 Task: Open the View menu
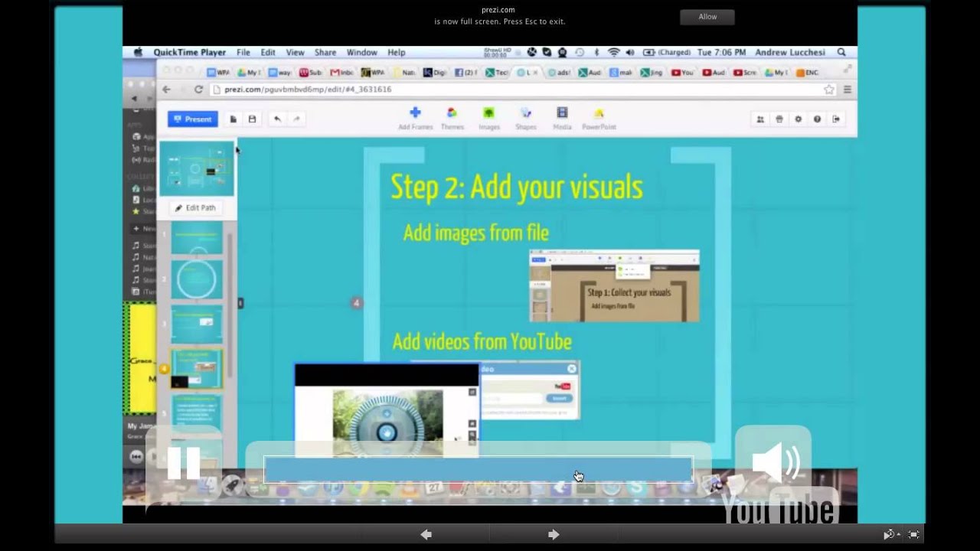pyautogui.click(x=295, y=53)
